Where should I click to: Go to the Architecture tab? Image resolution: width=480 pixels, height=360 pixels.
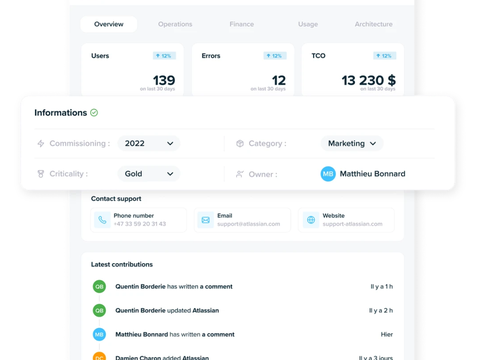[373, 24]
